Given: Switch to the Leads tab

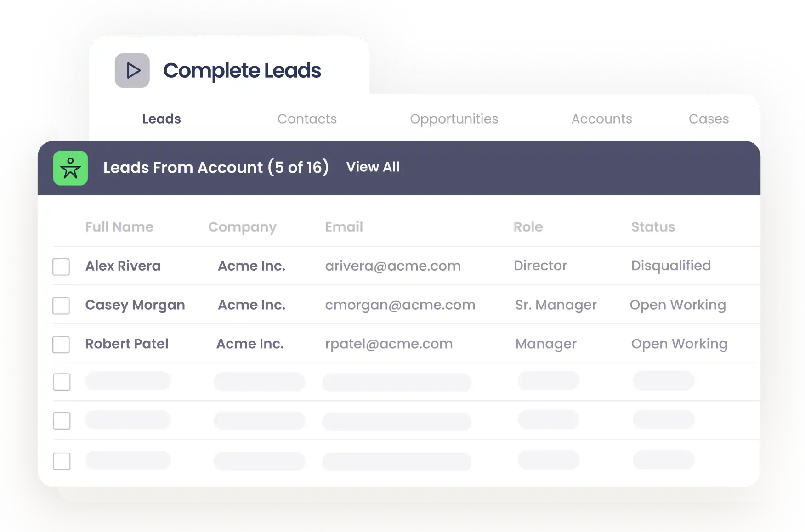Looking at the screenshot, I should (x=161, y=119).
